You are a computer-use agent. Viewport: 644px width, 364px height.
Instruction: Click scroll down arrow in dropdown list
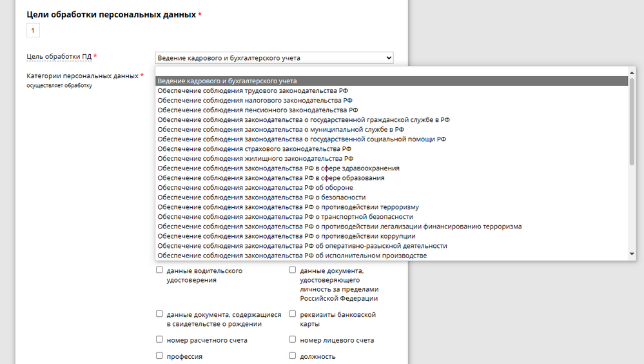coord(632,255)
